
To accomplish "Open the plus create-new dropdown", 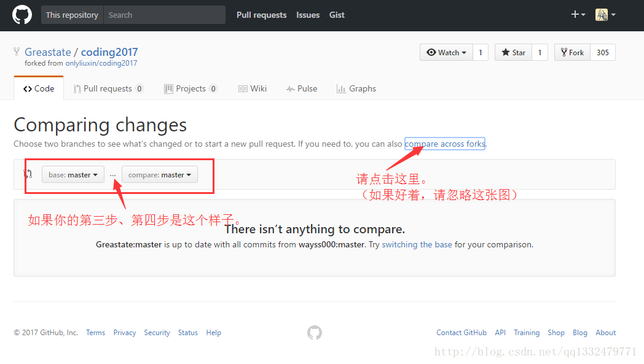I will [578, 15].
